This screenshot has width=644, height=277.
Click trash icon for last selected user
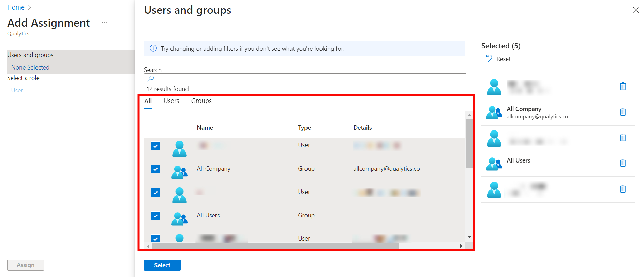pyautogui.click(x=623, y=189)
